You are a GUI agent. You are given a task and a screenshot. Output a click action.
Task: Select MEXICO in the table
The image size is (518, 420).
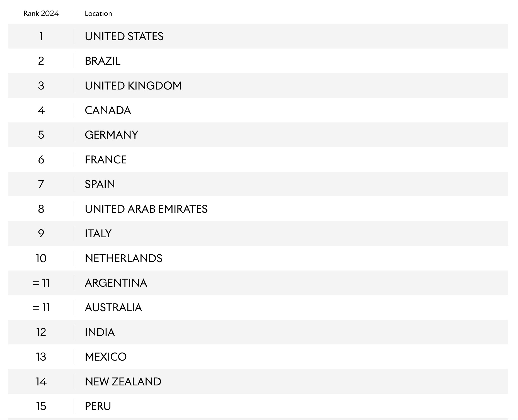[x=105, y=357]
